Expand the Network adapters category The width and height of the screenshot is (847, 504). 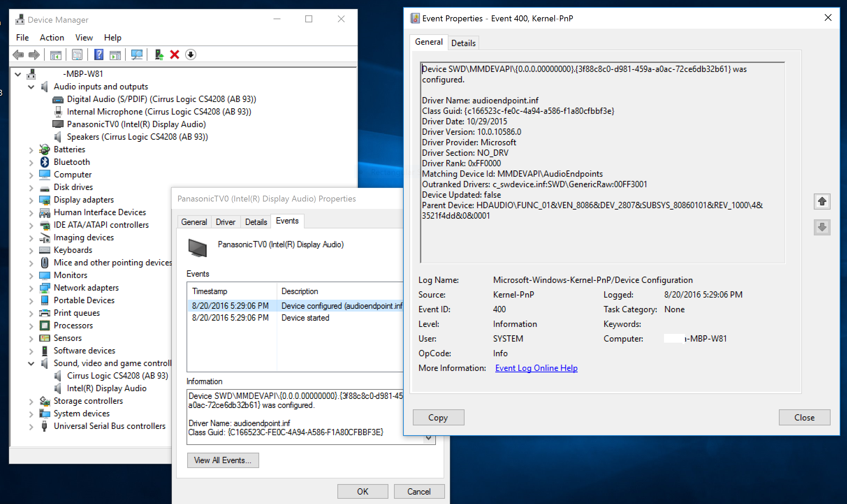click(x=31, y=288)
